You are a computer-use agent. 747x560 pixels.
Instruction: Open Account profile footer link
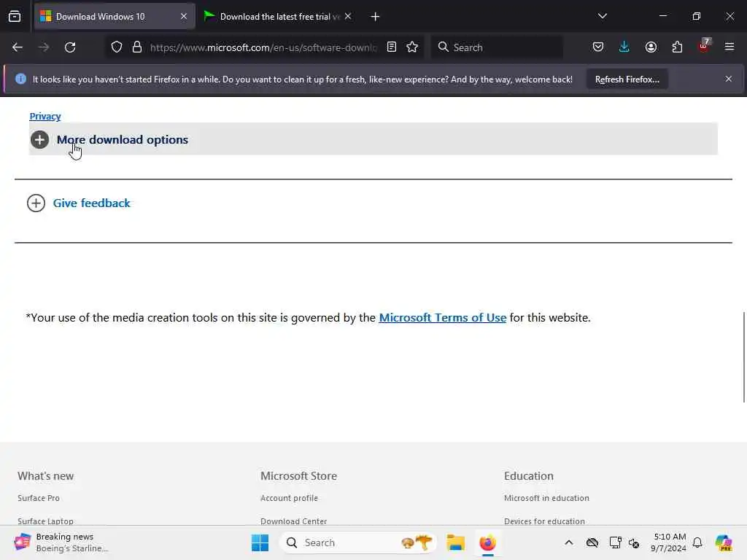(x=289, y=498)
